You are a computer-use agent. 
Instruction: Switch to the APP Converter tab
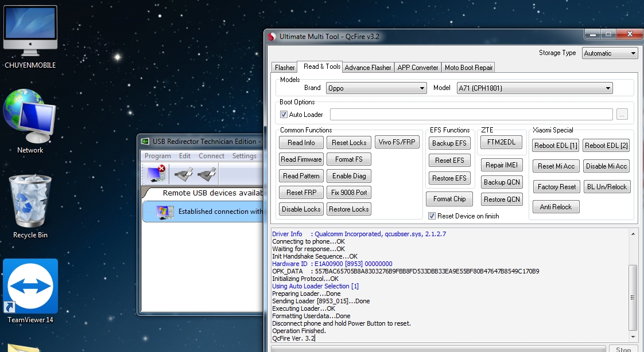tap(418, 68)
